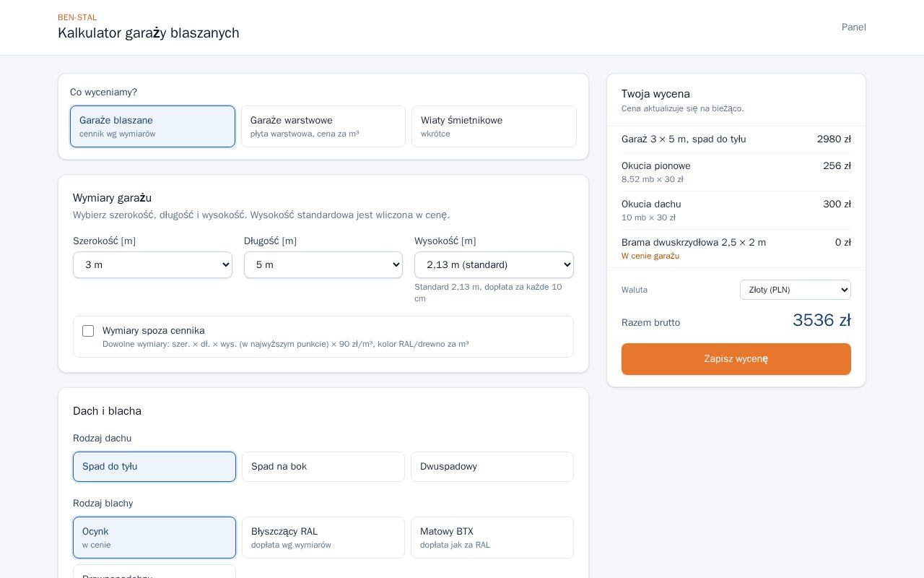This screenshot has height=578, width=924.
Task: Expand the Długość length dropdown
Action: [x=323, y=265]
